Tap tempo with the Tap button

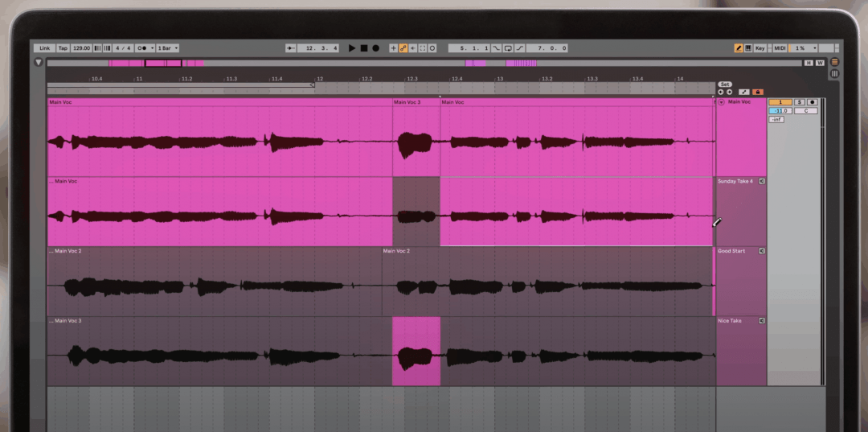point(63,48)
